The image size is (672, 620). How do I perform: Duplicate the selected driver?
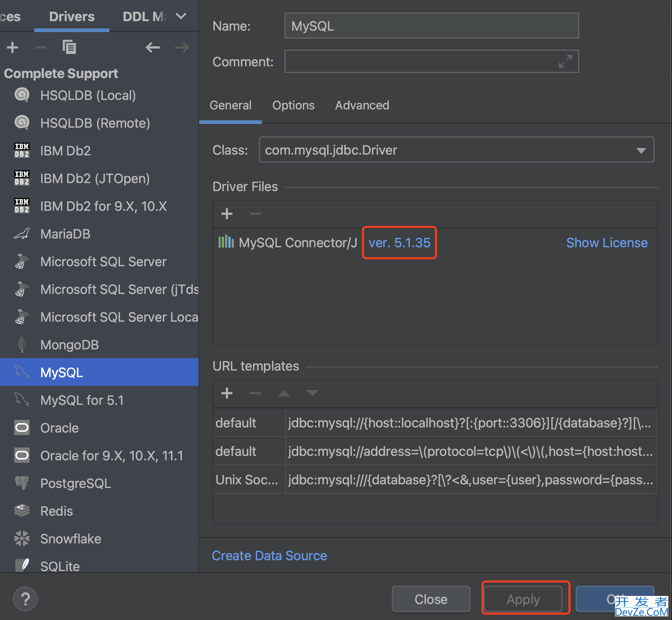(x=69, y=47)
